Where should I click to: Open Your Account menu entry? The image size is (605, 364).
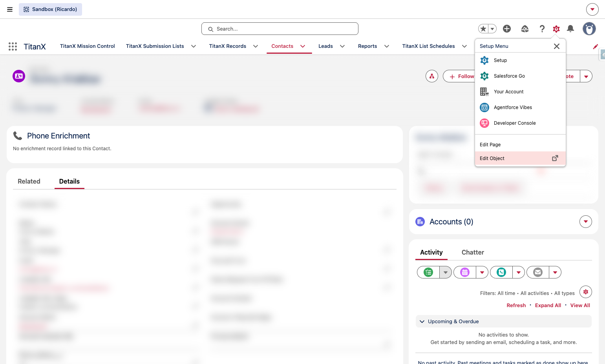[x=520, y=92]
